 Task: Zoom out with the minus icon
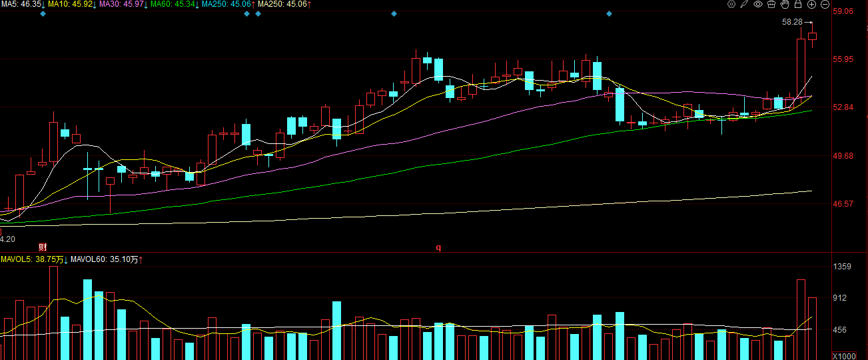click(825, 5)
